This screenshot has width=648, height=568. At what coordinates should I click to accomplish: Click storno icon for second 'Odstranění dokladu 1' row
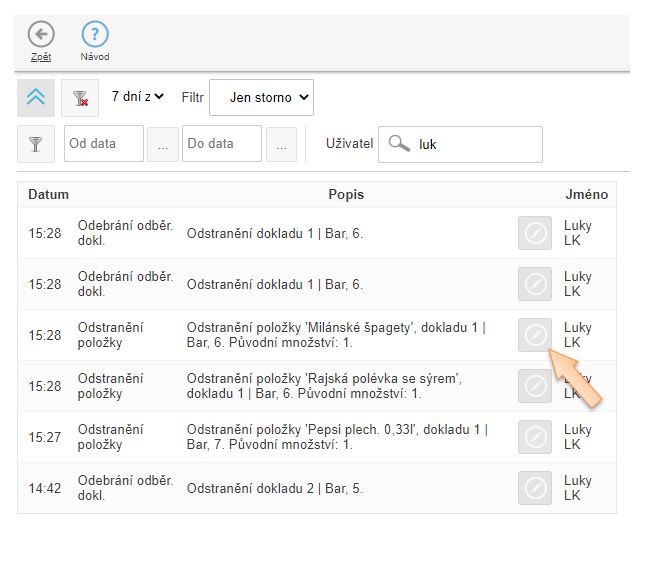(x=535, y=284)
